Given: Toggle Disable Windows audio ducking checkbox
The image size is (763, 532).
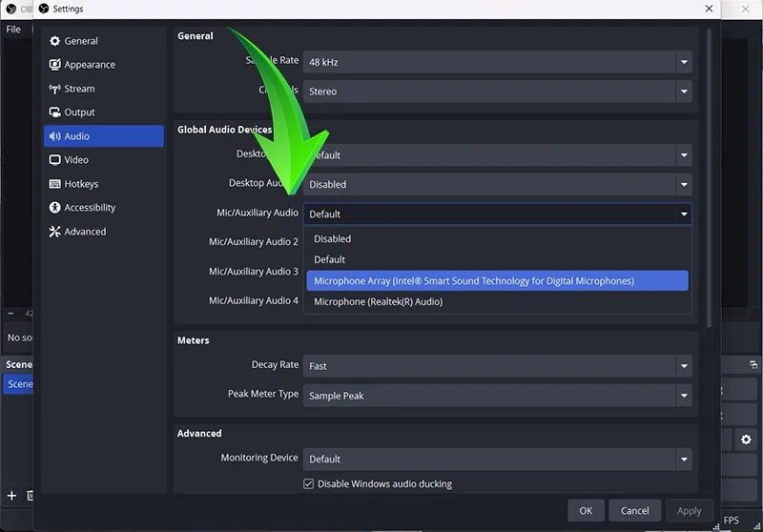Looking at the screenshot, I should pos(309,484).
